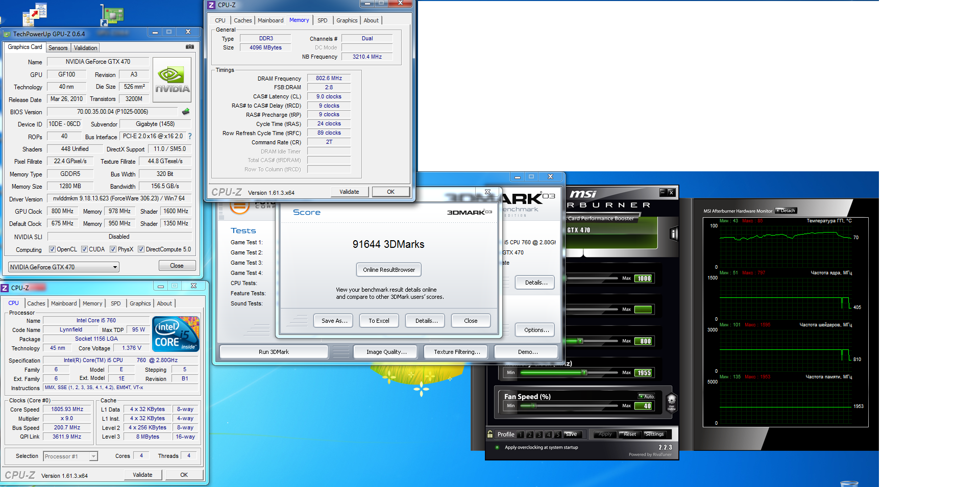This screenshot has width=980, height=487.
Task: Open Caches tab in lower CPU-Z window
Action: (x=36, y=303)
